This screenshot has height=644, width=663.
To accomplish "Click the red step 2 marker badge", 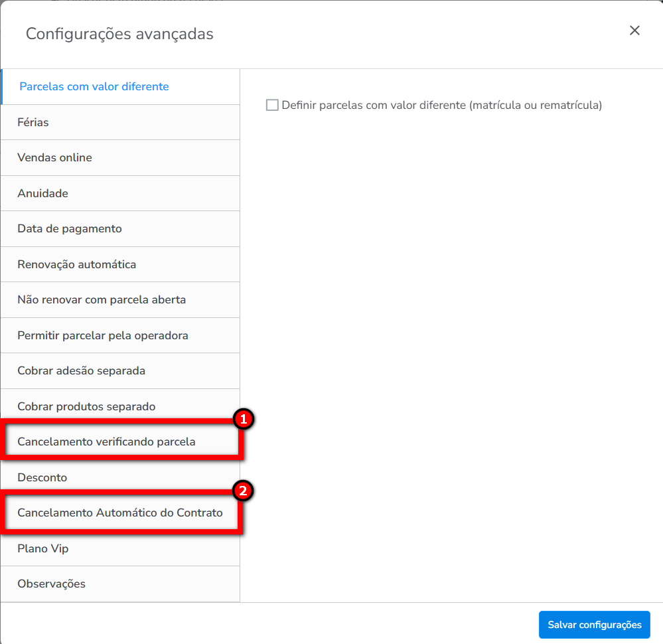I will point(244,491).
